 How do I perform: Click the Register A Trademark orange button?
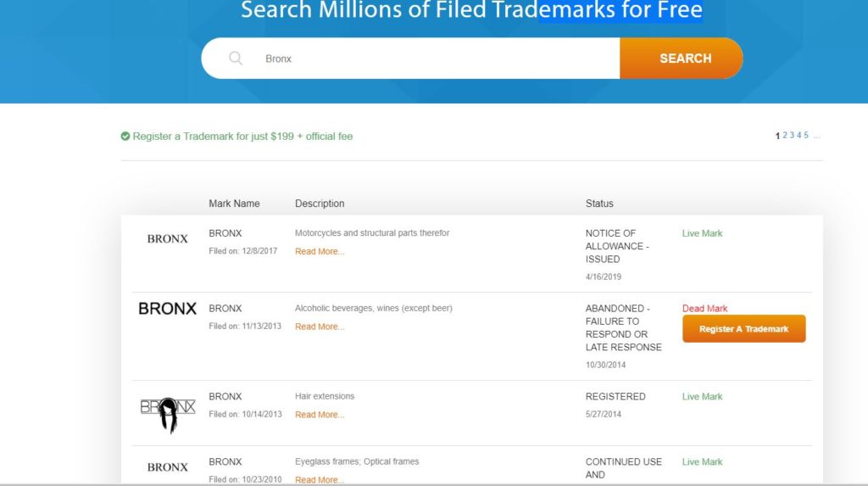click(x=744, y=328)
